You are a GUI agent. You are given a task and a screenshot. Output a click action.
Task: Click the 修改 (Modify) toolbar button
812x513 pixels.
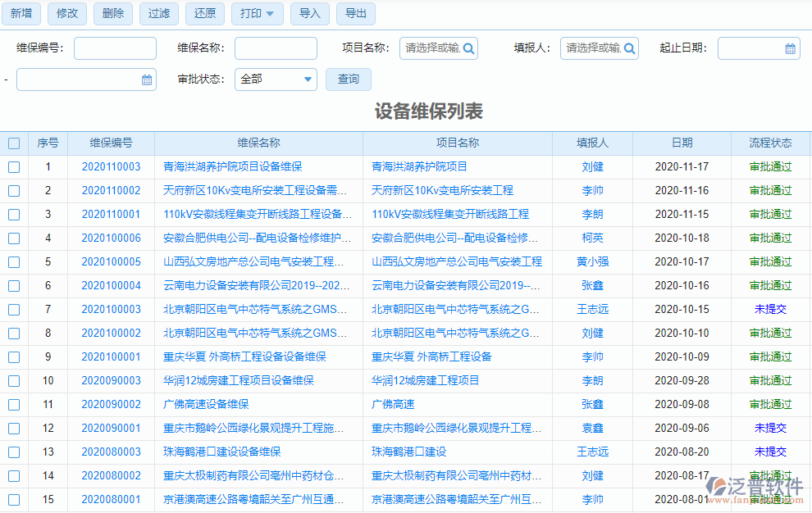[x=66, y=14]
